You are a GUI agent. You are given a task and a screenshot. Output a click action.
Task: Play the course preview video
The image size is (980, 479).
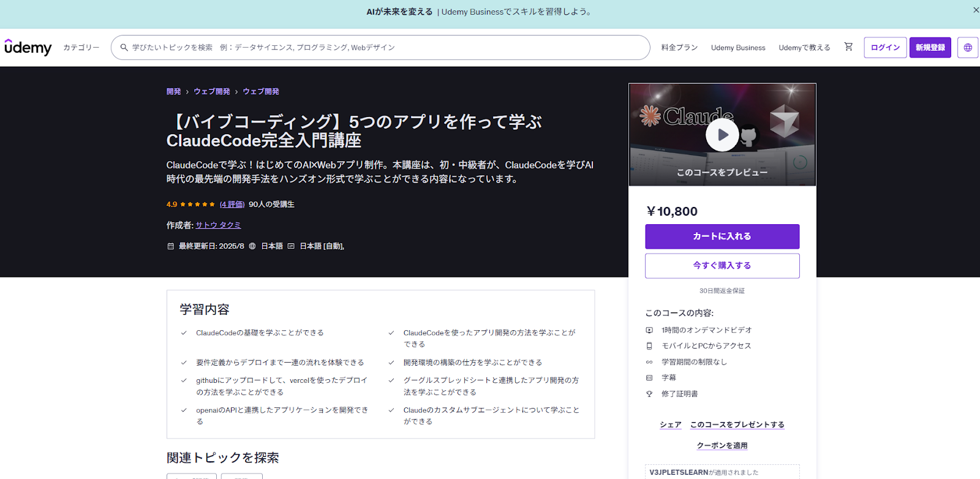(722, 135)
